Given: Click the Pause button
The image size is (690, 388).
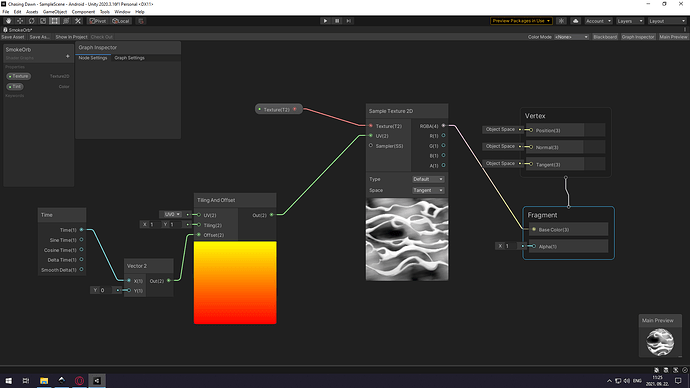Looking at the screenshot, I should point(337,21).
